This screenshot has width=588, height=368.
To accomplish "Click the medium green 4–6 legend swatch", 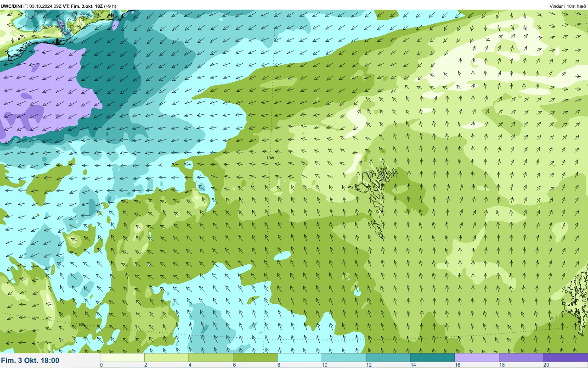I will 211,357.
